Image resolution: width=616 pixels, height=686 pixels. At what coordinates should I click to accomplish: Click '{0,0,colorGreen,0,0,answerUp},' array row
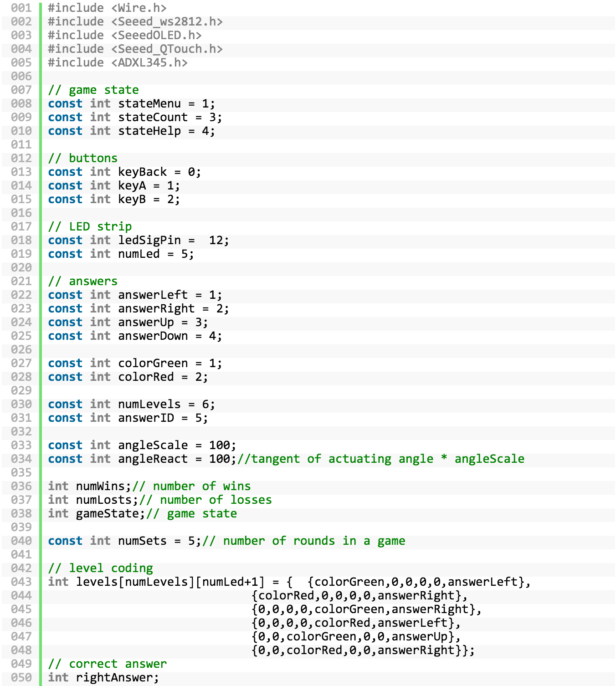[x=356, y=636]
